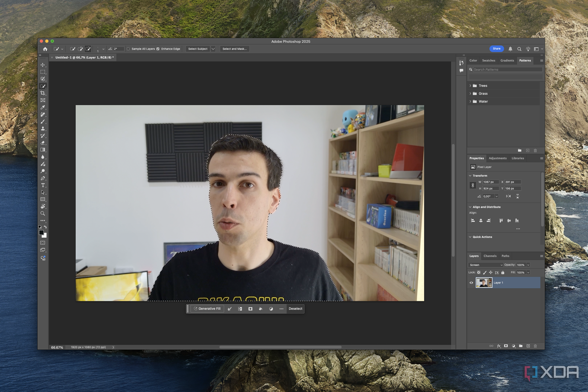Switch to the Swatches tab
The height and width of the screenshot is (392, 588).
(x=489, y=60)
